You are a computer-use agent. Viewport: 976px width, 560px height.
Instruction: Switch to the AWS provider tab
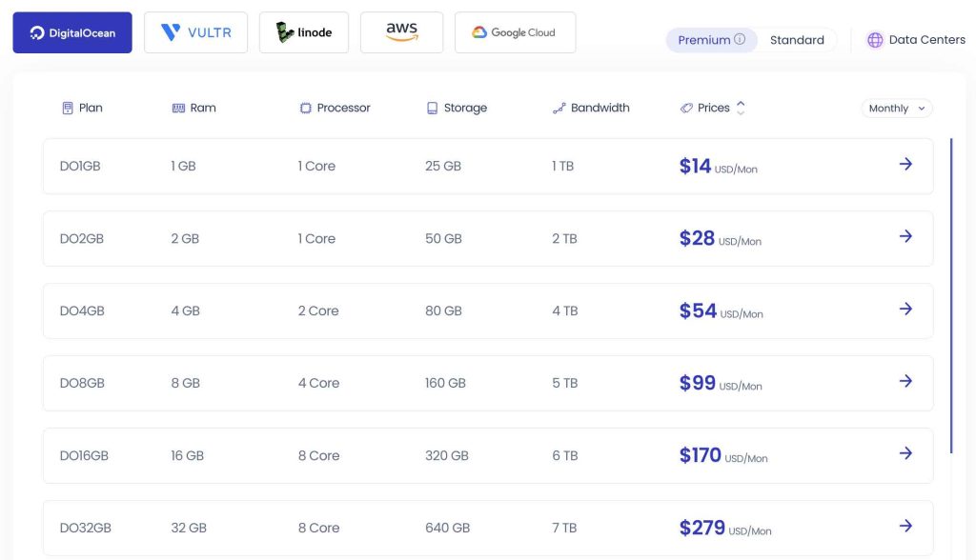click(x=401, y=32)
